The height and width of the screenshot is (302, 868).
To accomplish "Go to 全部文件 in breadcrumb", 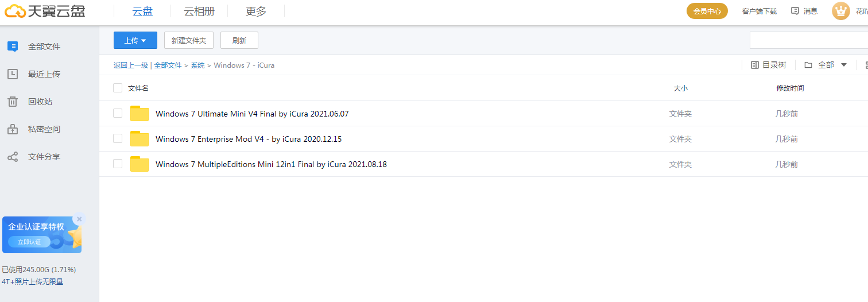I will click(x=168, y=65).
